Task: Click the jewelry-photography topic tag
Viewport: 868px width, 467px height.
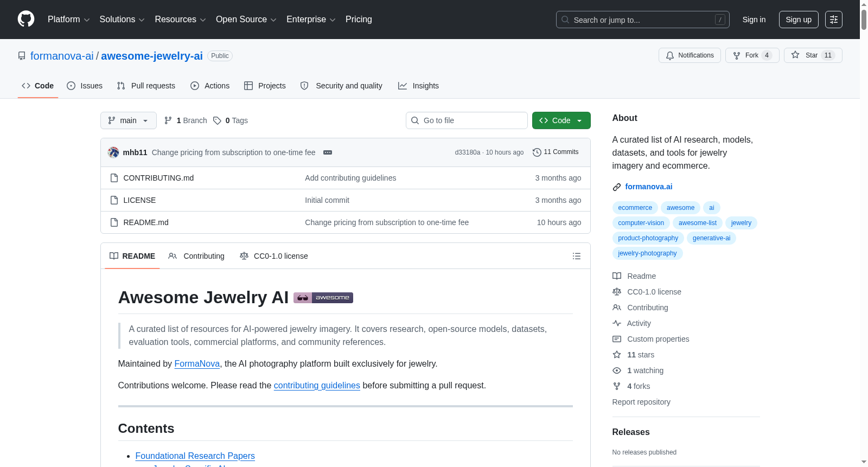Action: tap(647, 253)
